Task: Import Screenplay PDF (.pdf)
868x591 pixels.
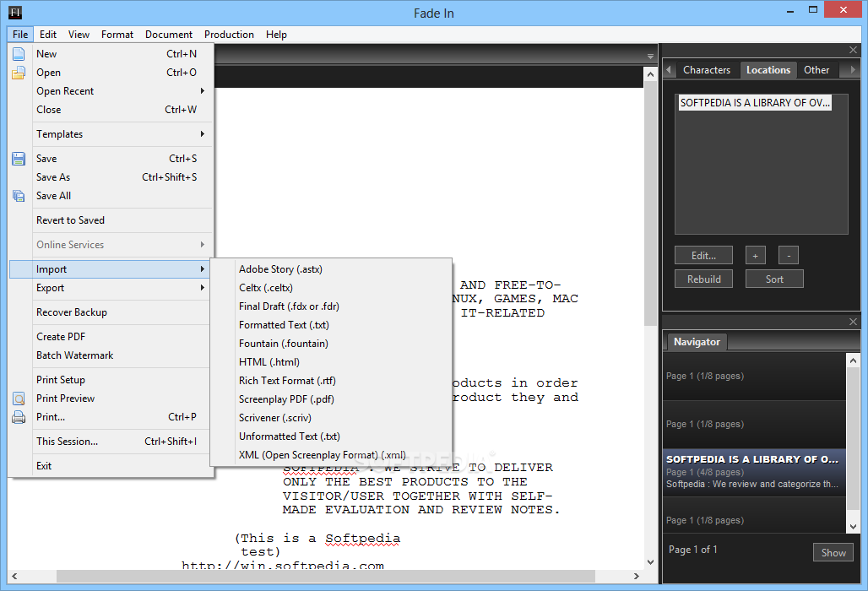Action: [x=331, y=399]
